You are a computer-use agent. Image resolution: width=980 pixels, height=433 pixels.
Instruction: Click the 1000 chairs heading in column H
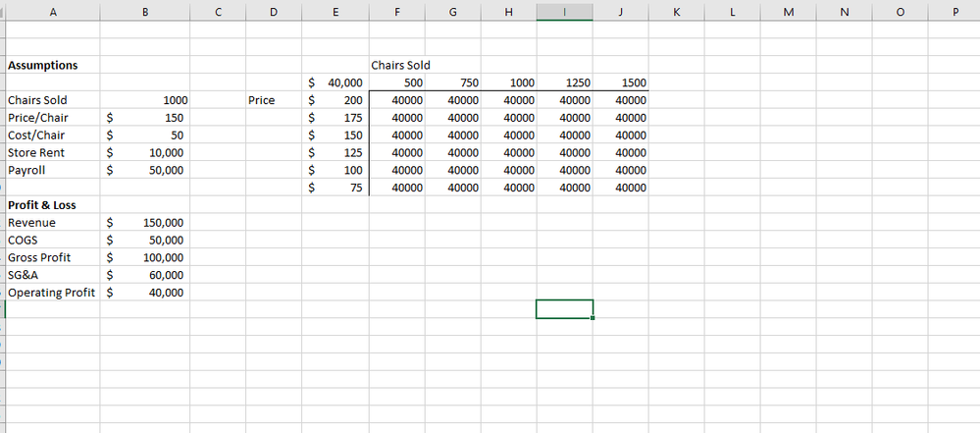tap(509, 82)
